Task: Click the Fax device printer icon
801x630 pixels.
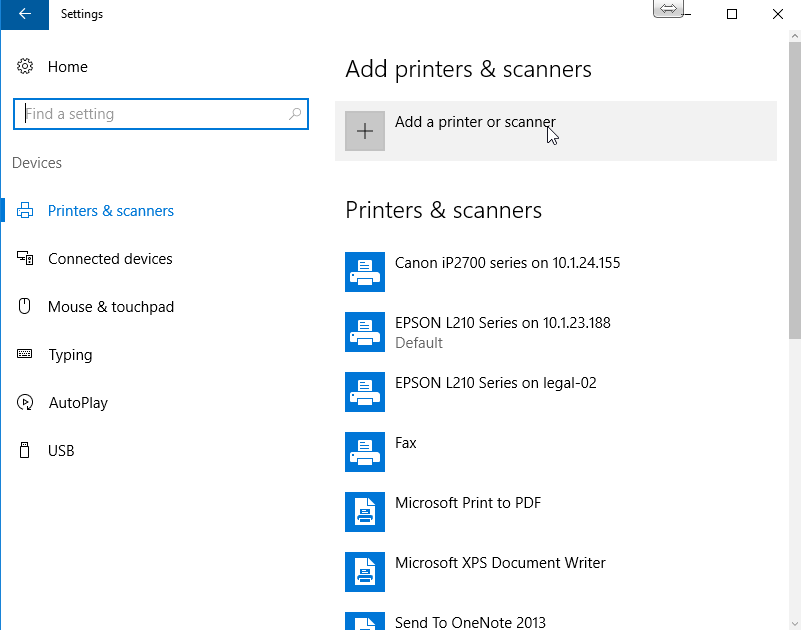Action: (x=364, y=451)
